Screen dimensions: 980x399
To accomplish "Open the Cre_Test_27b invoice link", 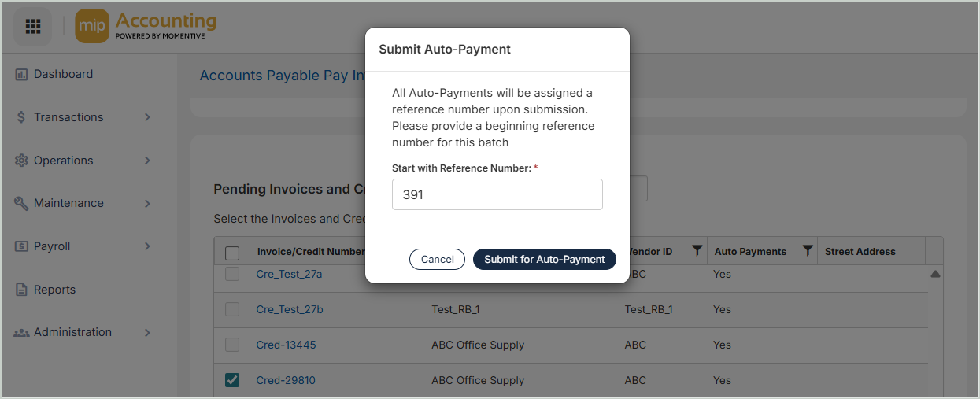I will coord(290,309).
